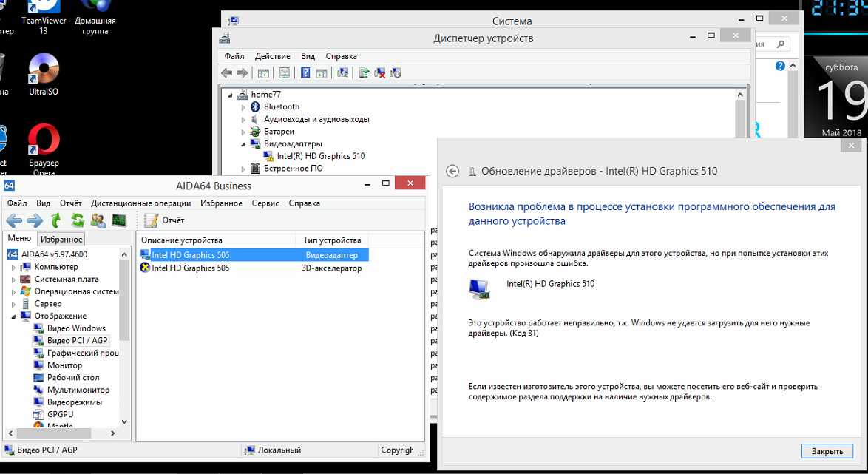The width and height of the screenshot is (868, 474).
Task: Expand the Bluetooth device node
Action: [x=243, y=107]
